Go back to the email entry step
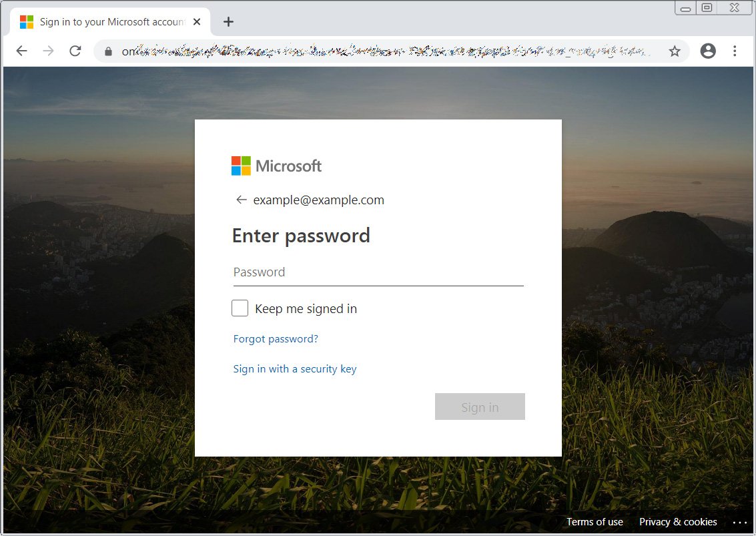The image size is (756, 536). 241,200
